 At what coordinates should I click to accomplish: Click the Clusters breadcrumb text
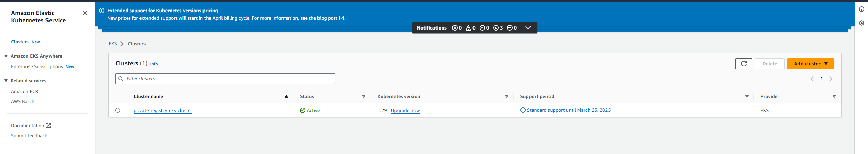[x=137, y=44]
